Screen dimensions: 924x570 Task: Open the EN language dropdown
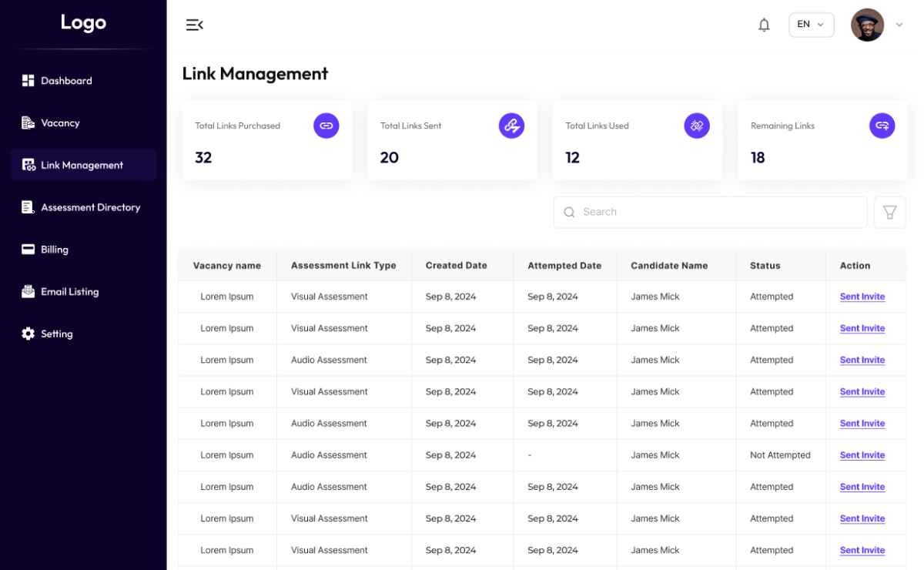tap(811, 25)
